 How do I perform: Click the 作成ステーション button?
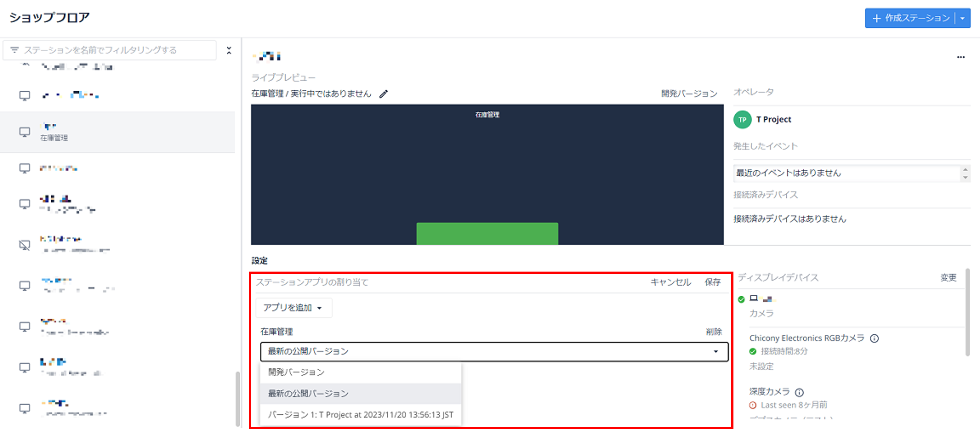911,18
